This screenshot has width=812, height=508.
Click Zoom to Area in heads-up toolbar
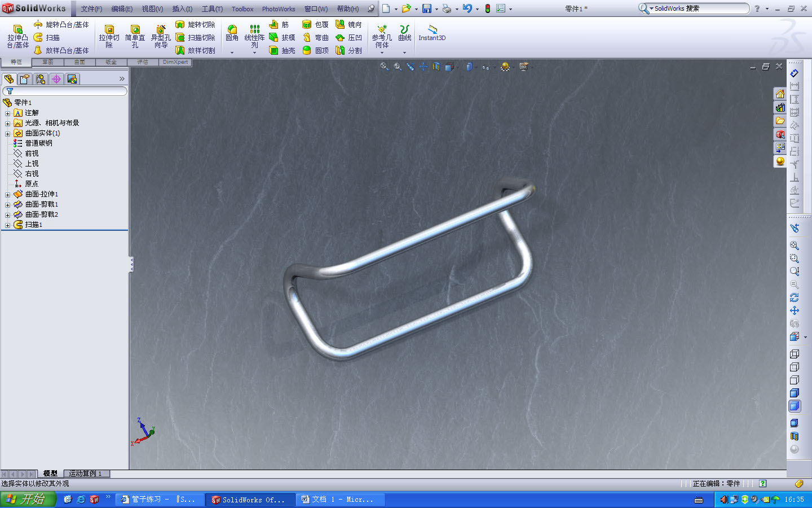point(398,67)
